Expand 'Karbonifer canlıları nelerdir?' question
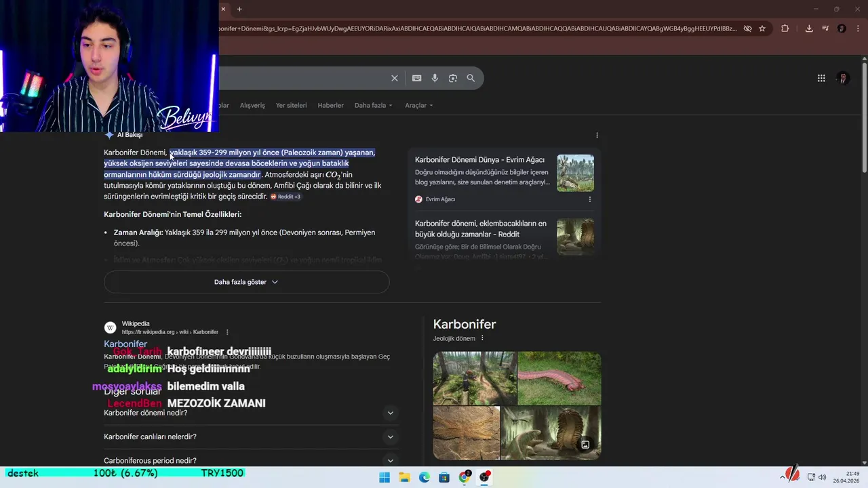868x488 pixels. click(x=251, y=436)
